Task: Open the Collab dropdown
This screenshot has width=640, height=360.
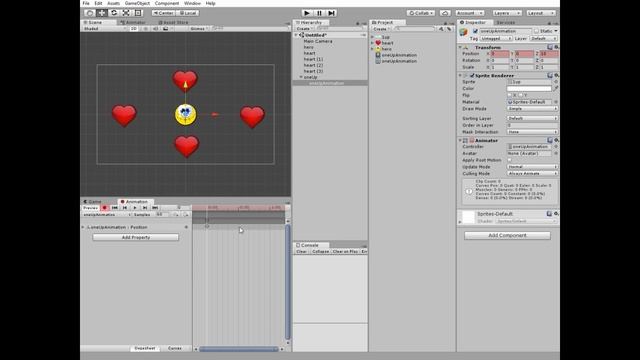Action: [421, 13]
